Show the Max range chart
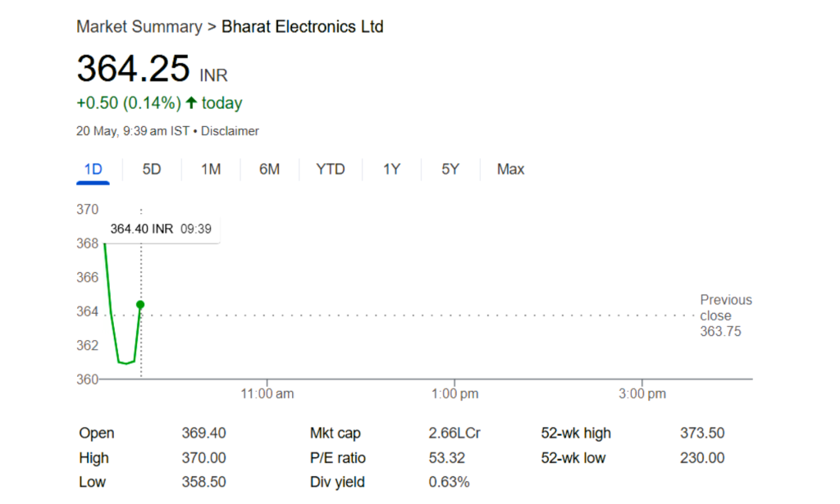This screenshot has height=504, width=840. (x=510, y=170)
